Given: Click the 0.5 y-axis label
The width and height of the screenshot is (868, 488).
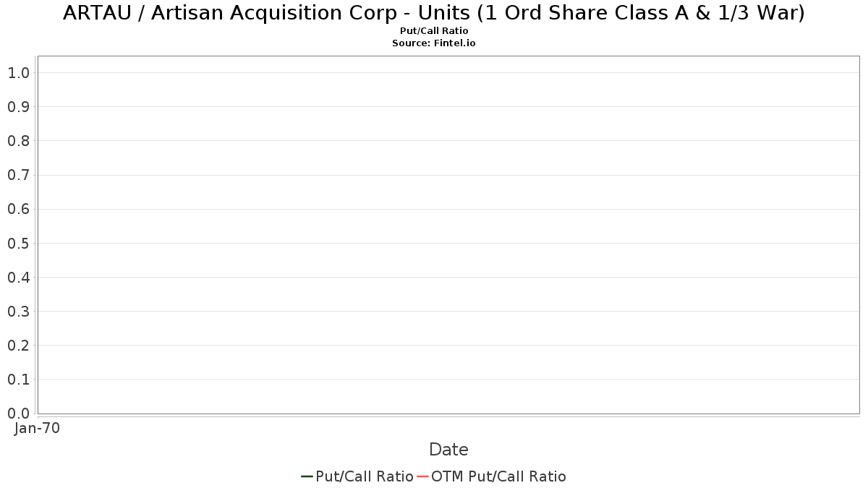Looking at the screenshot, I should pyautogui.click(x=18, y=244).
